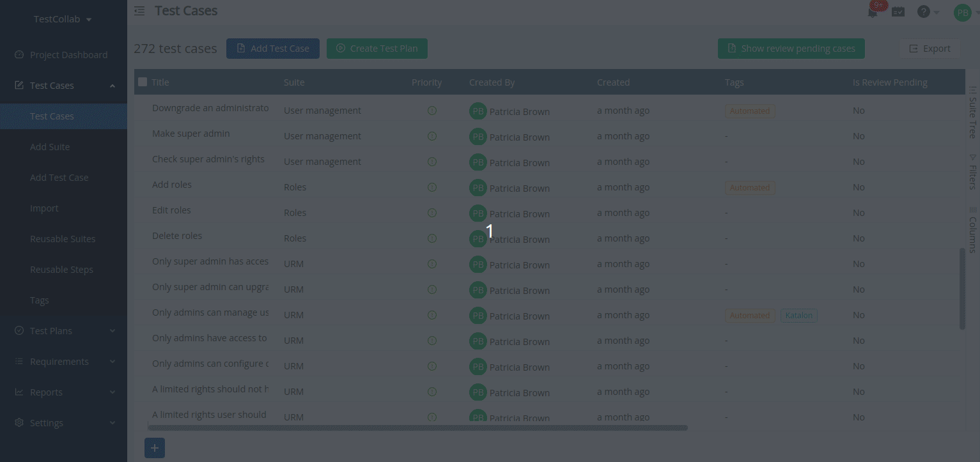Collapse the Test Cases sidebar section

coord(113,86)
